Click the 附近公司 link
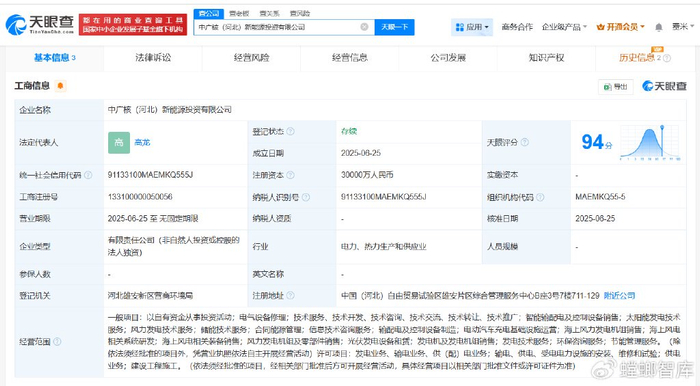This screenshot has height=386, width=700. pos(619,295)
